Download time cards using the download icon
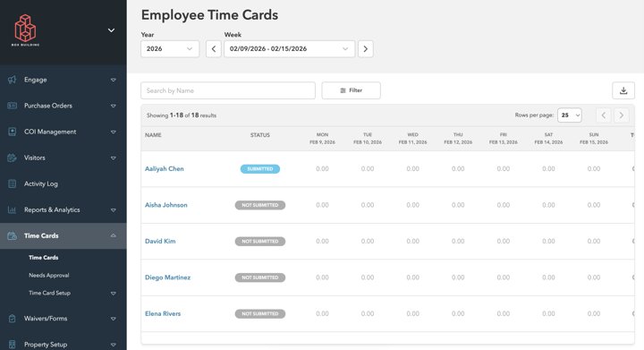Screen dimensions: 644x350 click(x=623, y=90)
